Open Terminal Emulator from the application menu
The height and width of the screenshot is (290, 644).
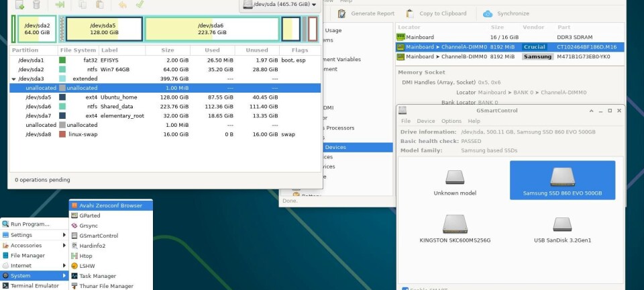pos(34,285)
